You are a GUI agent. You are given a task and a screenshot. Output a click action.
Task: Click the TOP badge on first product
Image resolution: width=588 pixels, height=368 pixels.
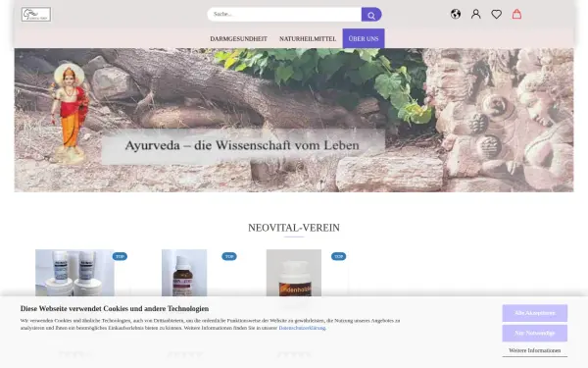pyautogui.click(x=120, y=256)
